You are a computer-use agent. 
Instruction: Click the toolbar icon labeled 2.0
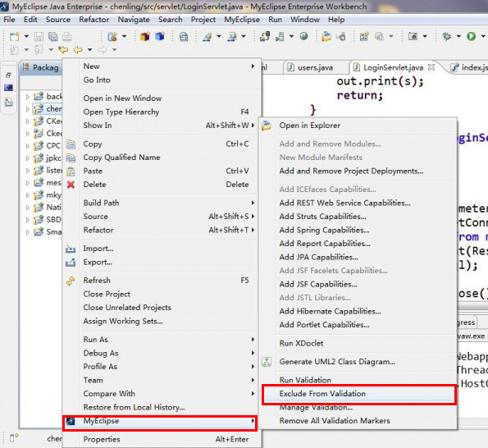click(x=184, y=37)
